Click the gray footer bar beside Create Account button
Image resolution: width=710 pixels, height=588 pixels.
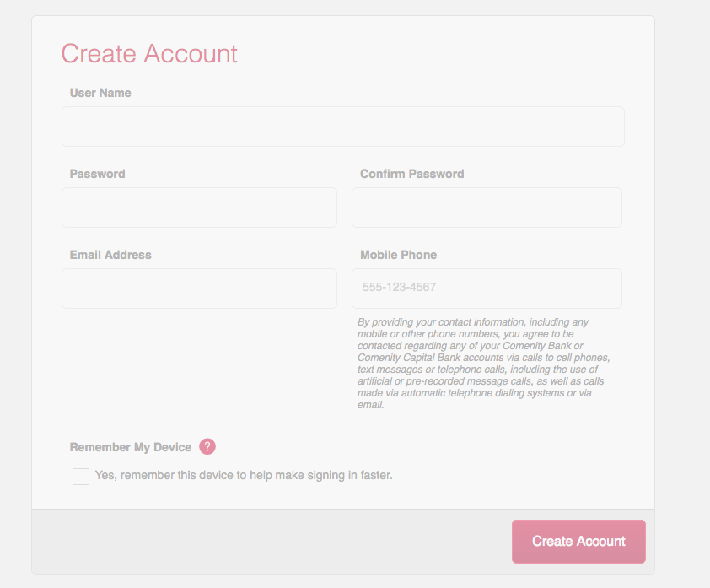coord(272,542)
